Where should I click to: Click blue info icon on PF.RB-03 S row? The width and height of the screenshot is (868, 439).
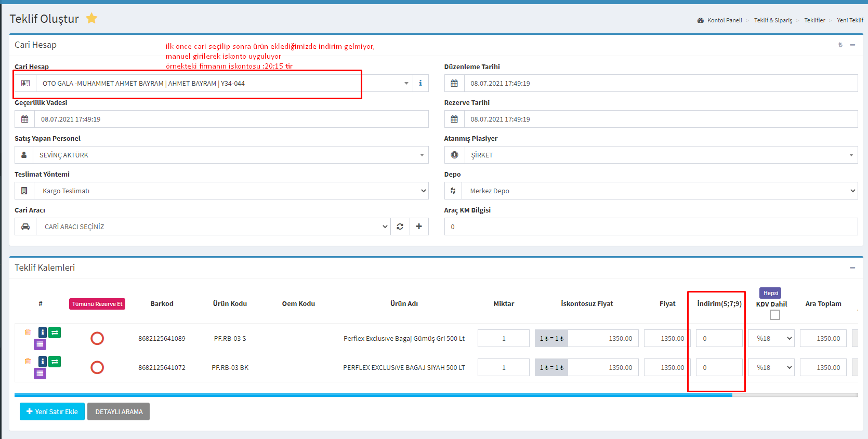pyautogui.click(x=43, y=332)
